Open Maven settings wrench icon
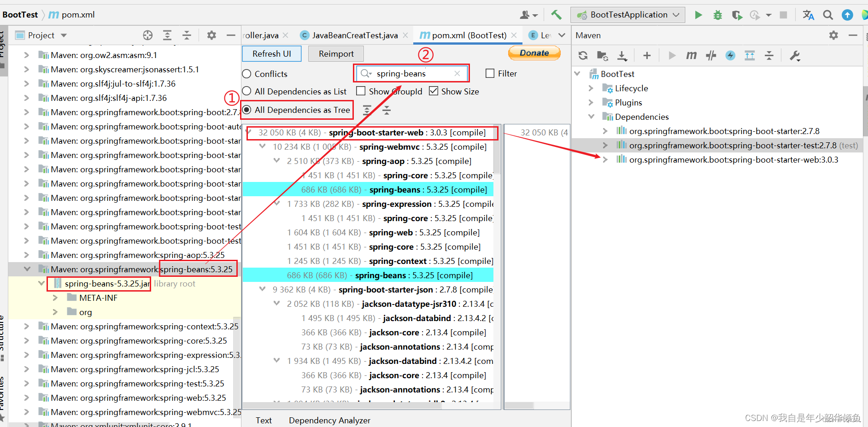 [795, 55]
